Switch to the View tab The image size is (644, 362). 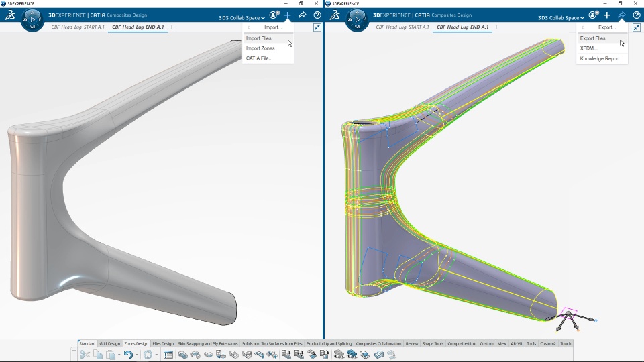coord(502,343)
